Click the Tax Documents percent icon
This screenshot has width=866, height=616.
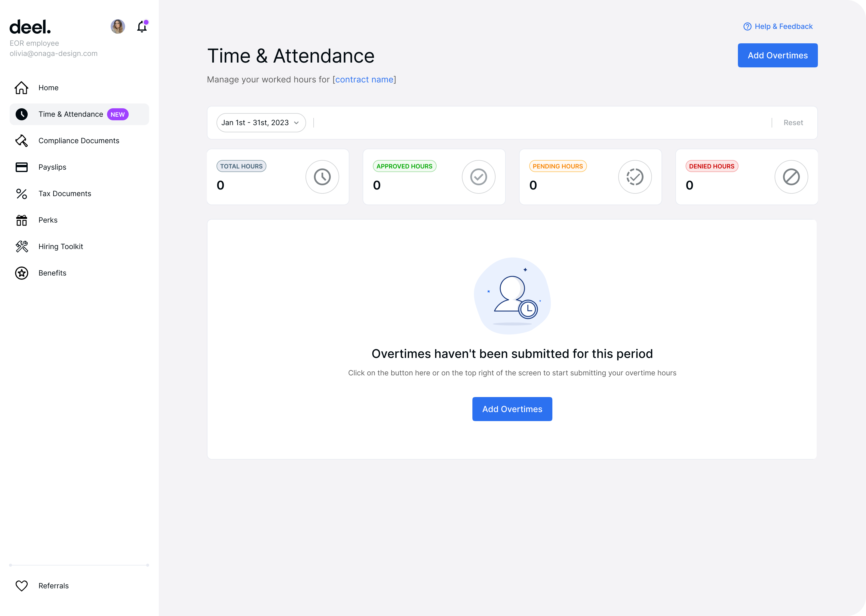coord(22,194)
